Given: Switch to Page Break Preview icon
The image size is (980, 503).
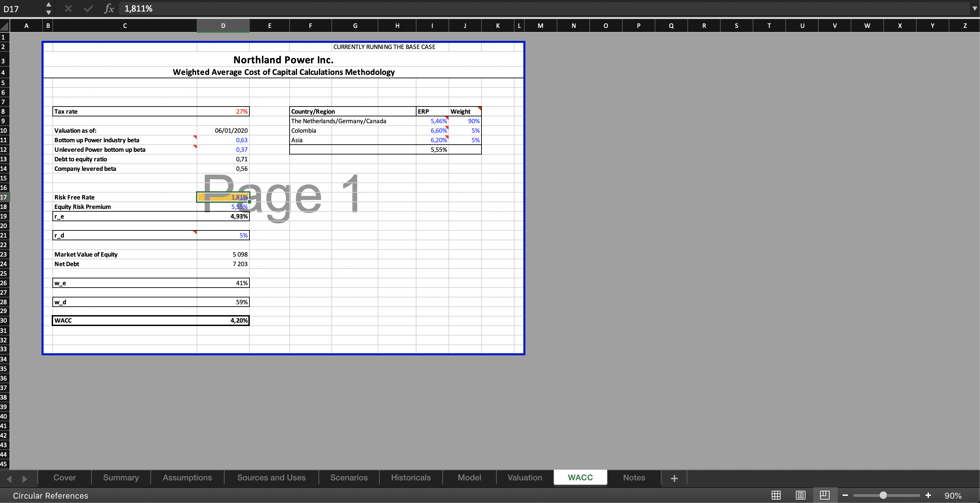Looking at the screenshot, I should [x=825, y=495].
